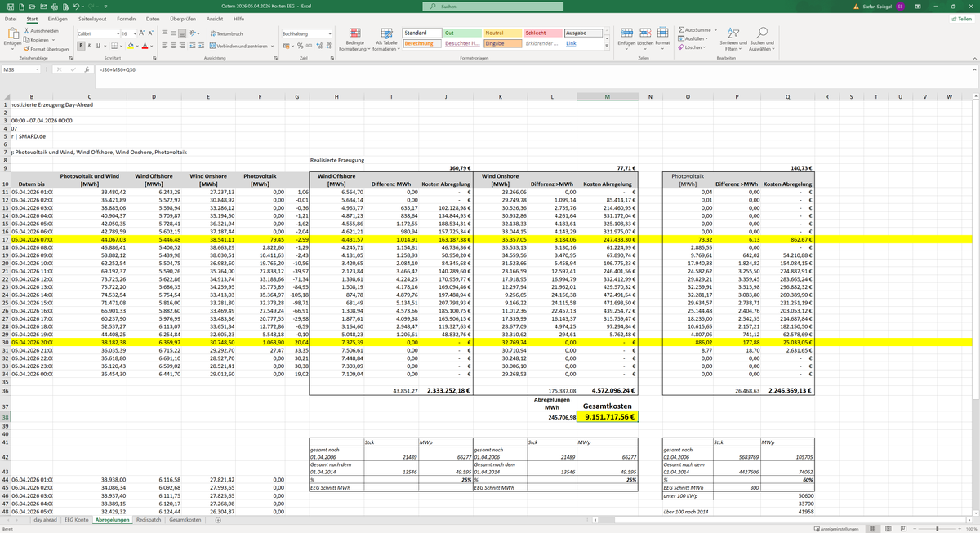The width and height of the screenshot is (980, 533).
Task: Center text horizontally
Action: (174, 46)
